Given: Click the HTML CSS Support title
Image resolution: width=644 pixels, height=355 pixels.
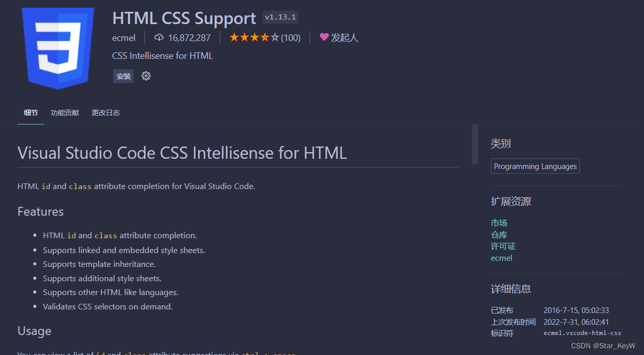Looking at the screenshot, I should 184,18.
